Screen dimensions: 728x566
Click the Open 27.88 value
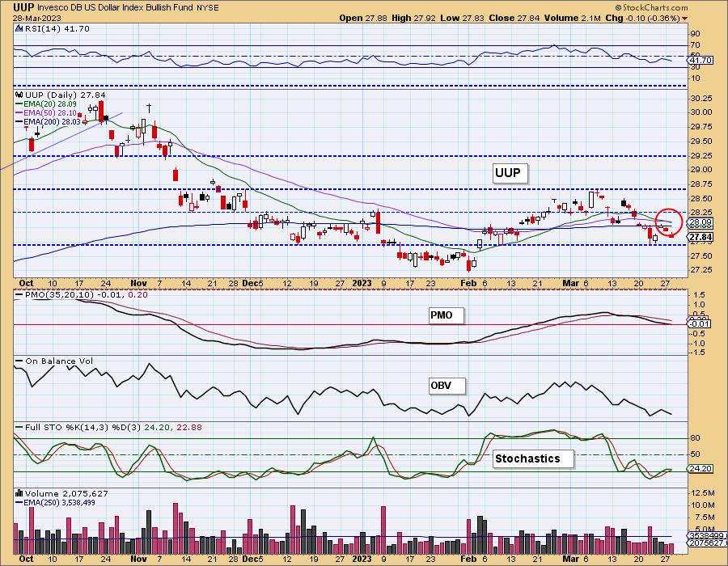point(364,18)
